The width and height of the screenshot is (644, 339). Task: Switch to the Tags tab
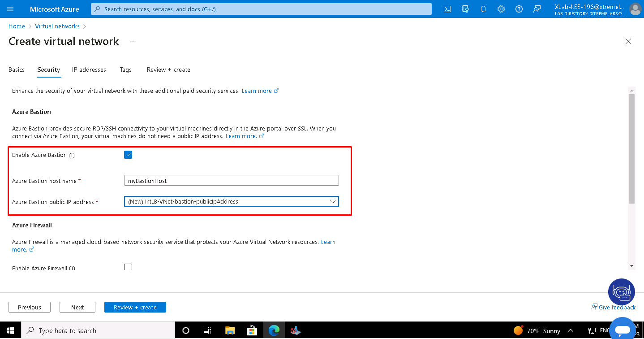point(125,70)
